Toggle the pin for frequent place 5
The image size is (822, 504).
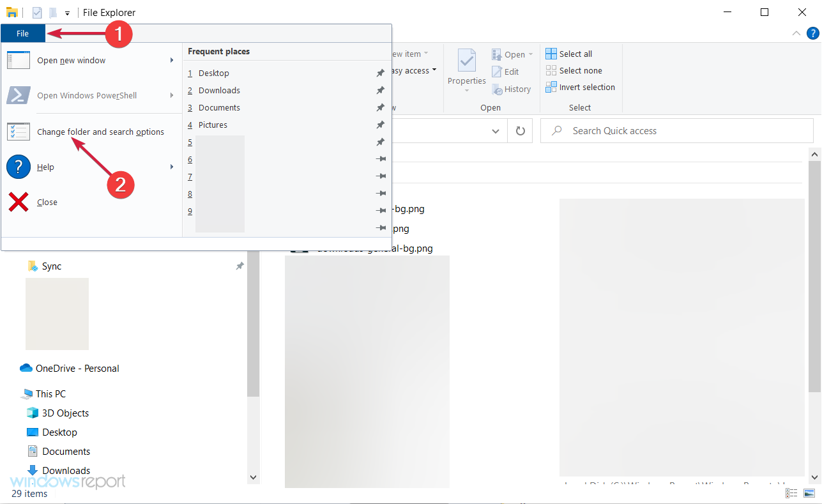click(381, 142)
